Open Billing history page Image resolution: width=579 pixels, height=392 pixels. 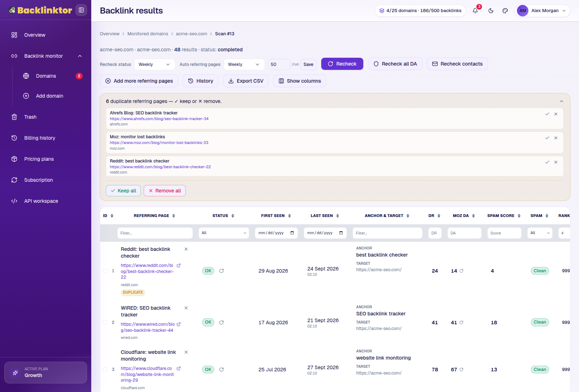46,138
